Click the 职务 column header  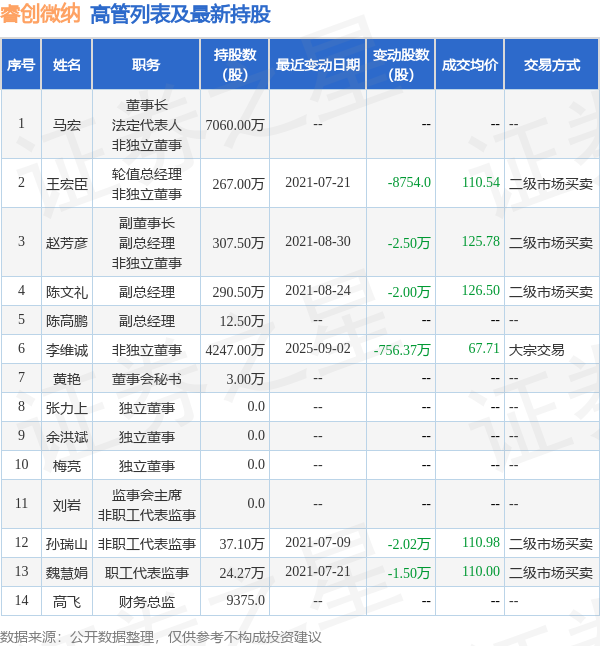146,65
